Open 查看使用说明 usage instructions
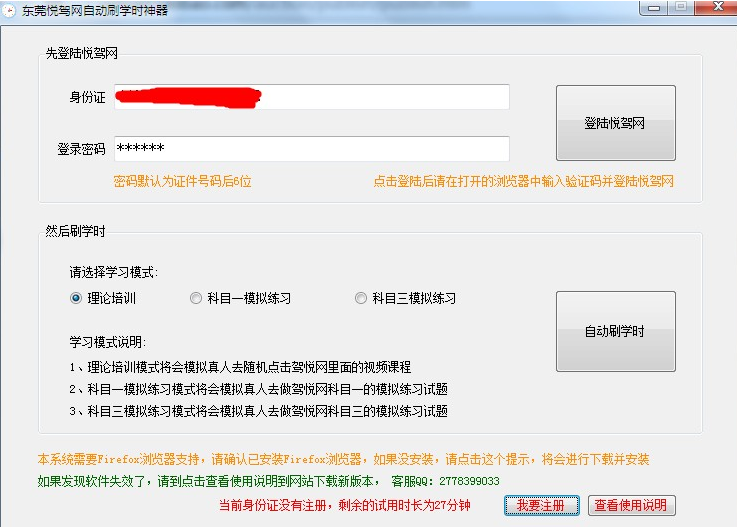Viewport: 737px width, 527px height. [632, 505]
